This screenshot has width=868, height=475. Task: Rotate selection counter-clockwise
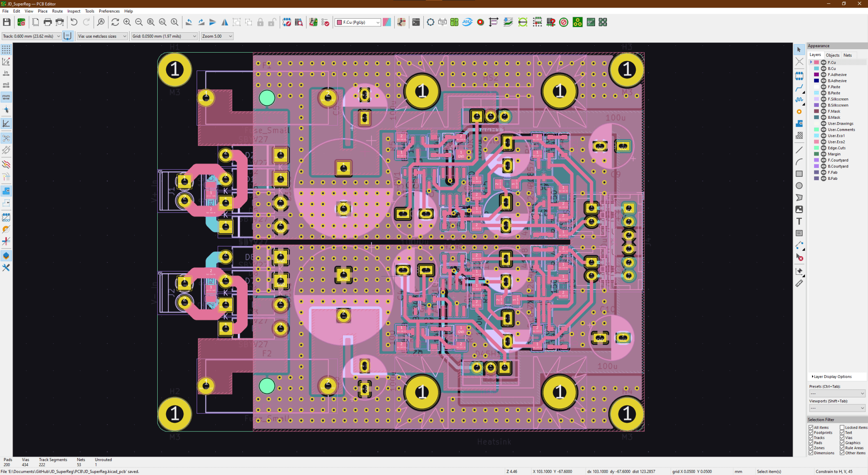point(189,22)
